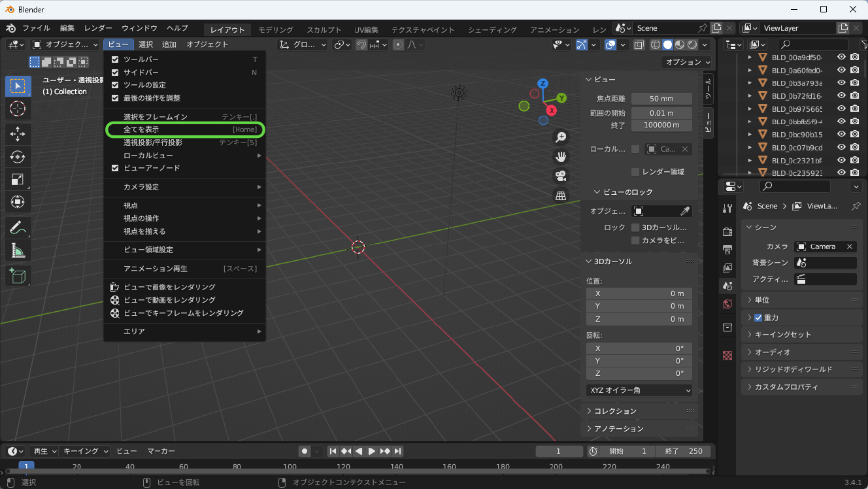Click the zoom magnifier icon in the viewport
This screenshot has height=489, width=868.
(560, 137)
